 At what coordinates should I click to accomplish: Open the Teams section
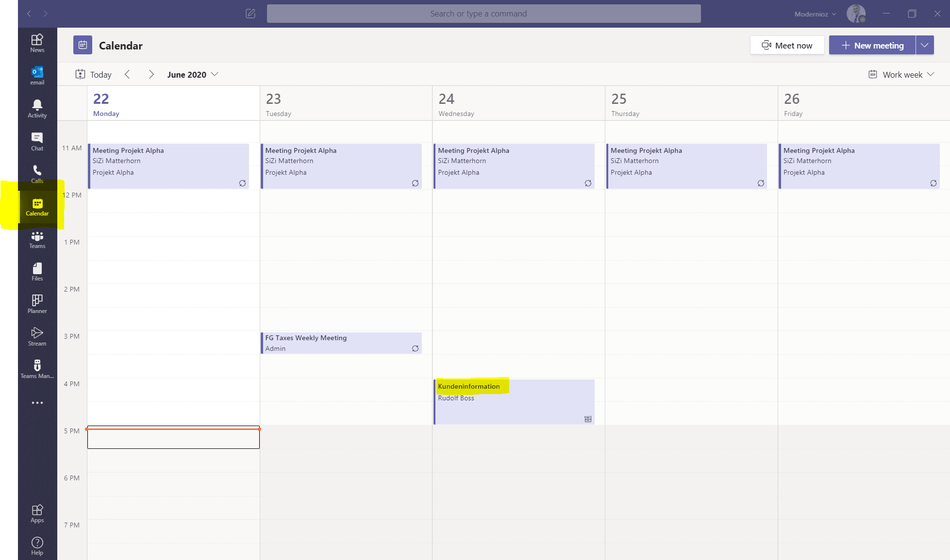point(37,240)
